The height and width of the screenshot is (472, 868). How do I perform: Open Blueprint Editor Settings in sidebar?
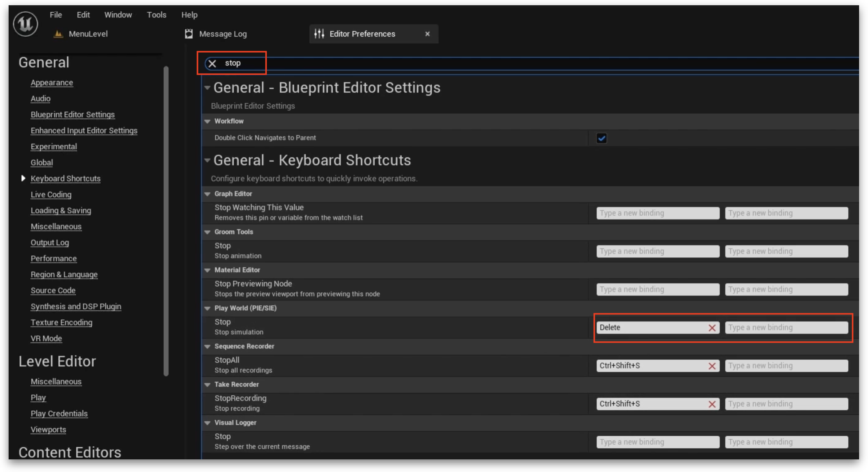[73, 115]
